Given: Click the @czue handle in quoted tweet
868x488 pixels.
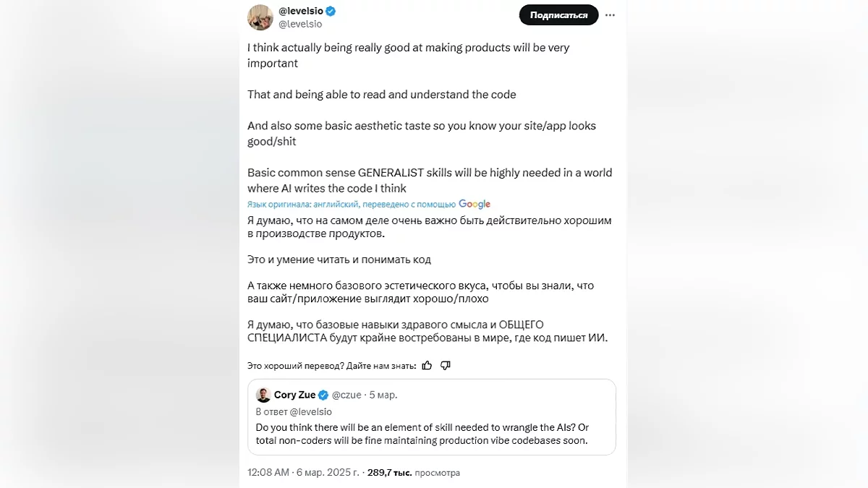Looking at the screenshot, I should tap(346, 395).
